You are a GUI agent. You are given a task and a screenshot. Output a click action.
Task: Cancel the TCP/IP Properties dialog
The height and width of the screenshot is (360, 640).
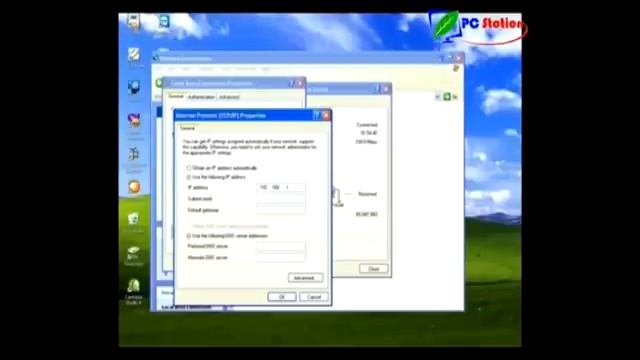pyautogui.click(x=313, y=297)
